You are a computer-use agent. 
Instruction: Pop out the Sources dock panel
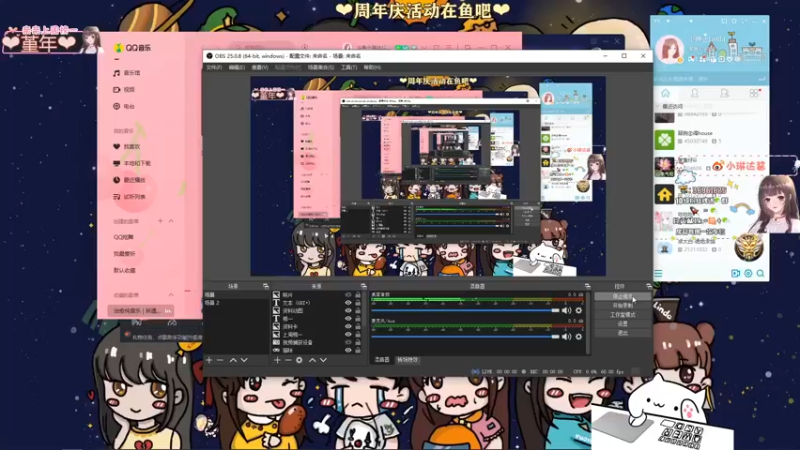363,286
